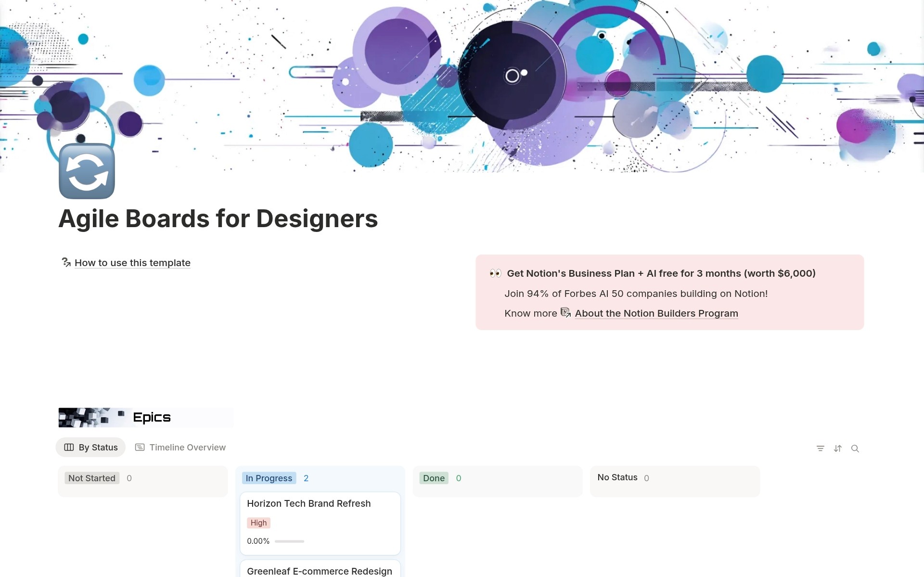
Task: Collapse the In Progress column group
Action: click(269, 478)
